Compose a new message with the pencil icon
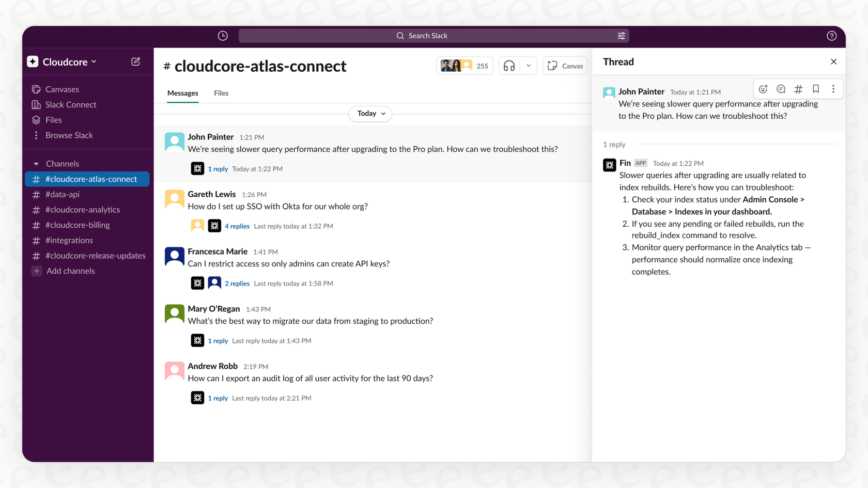868x488 pixels. (x=135, y=61)
